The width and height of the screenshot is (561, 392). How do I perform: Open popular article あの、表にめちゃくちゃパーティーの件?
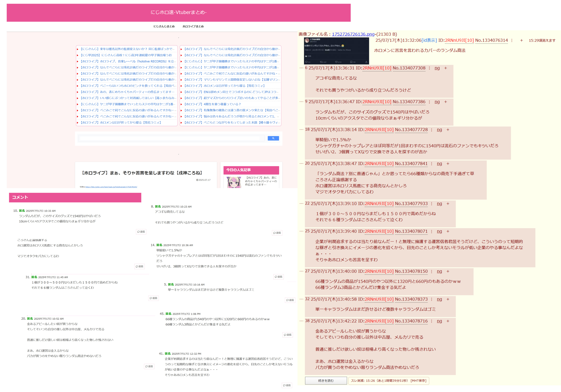tap(261, 181)
